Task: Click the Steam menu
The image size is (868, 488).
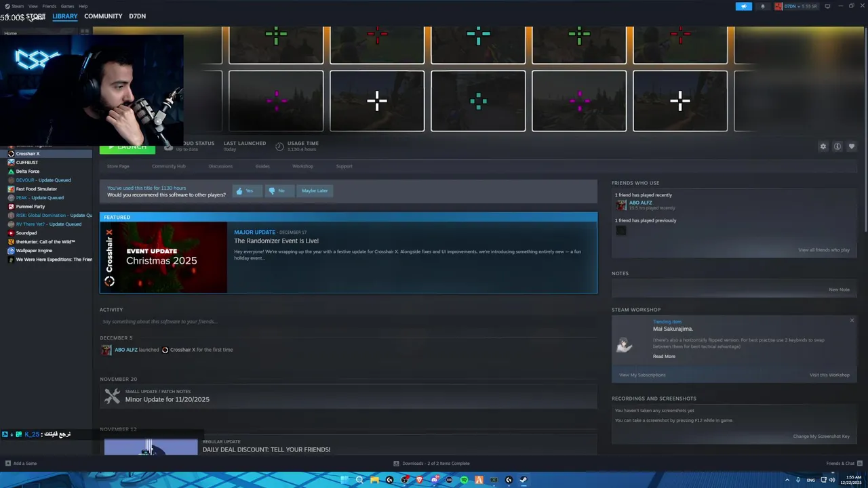Action: click(x=18, y=6)
